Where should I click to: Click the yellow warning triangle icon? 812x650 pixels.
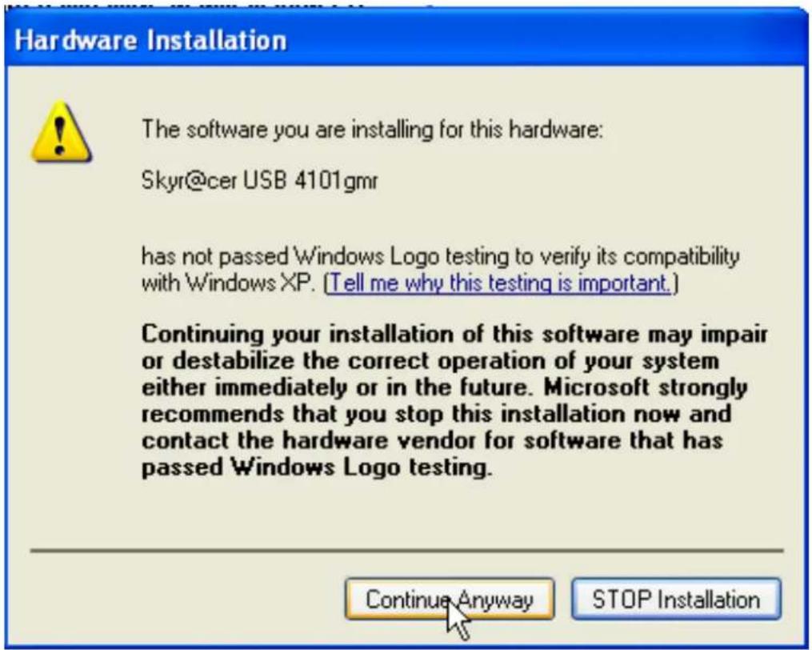[x=61, y=132]
